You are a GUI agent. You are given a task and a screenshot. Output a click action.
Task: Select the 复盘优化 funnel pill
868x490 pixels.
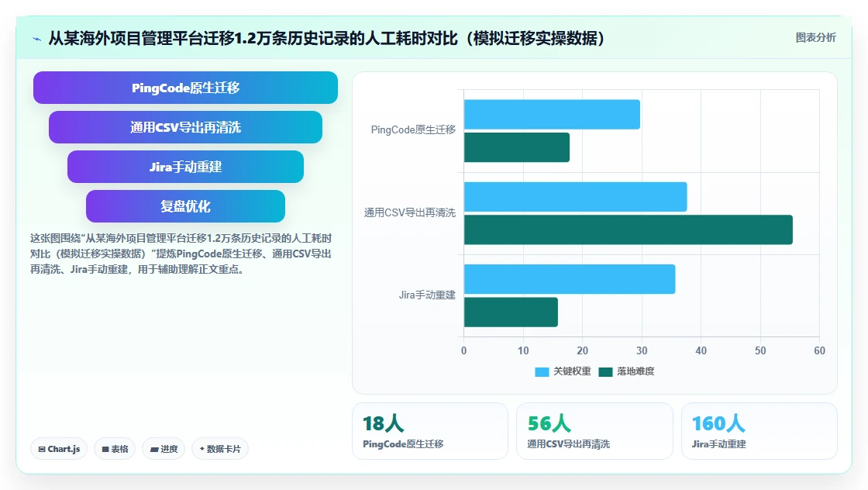(185, 206)
